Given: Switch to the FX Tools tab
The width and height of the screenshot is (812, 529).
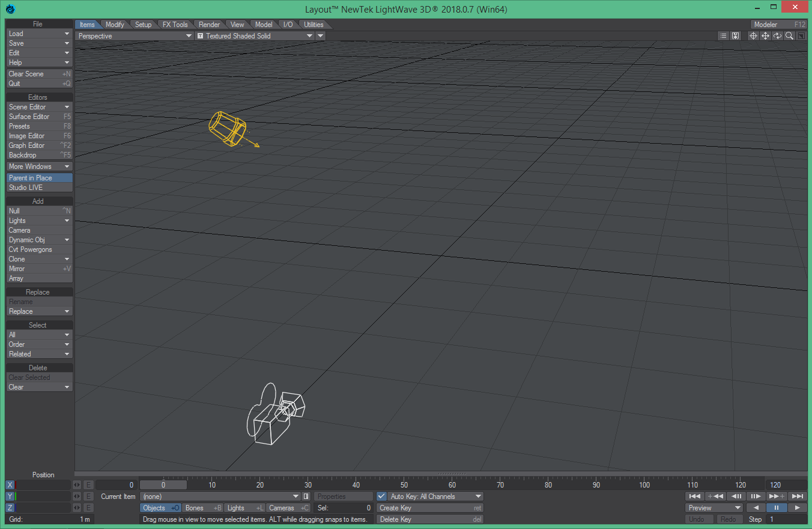Looking at the screenshot, I should pos(175,25).
